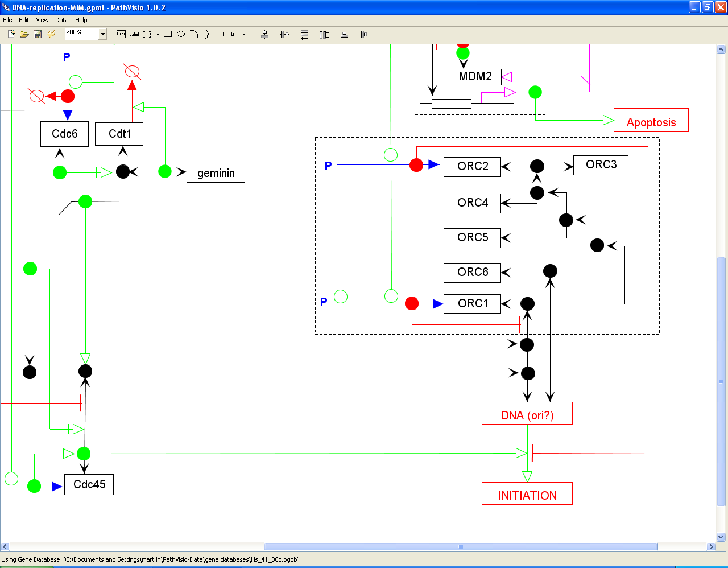
Task: Click the yellow undo arrow icon
Action: tap(51, 34)
